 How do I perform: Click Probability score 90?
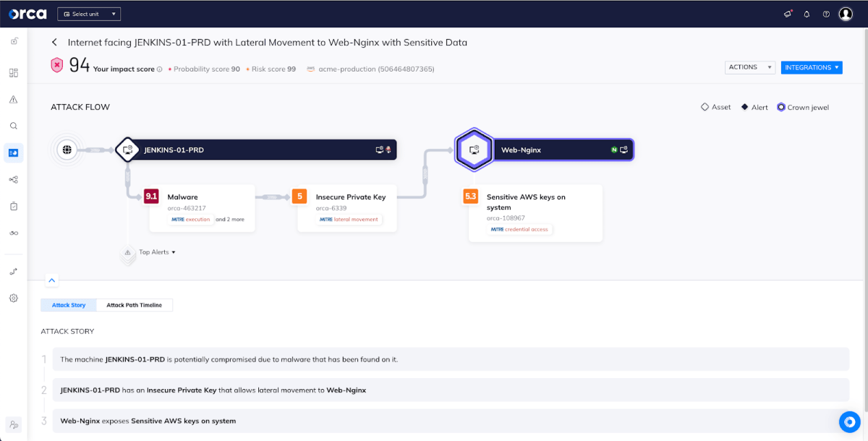[x=204, y=69]
